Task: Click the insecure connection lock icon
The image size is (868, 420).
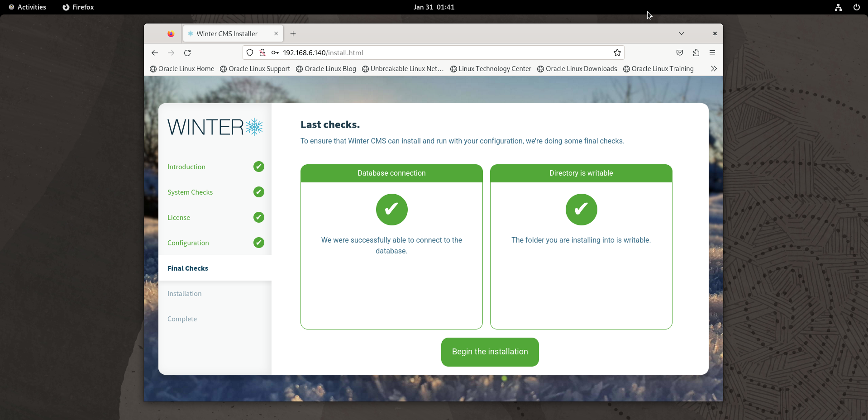Action: point(262,53)
